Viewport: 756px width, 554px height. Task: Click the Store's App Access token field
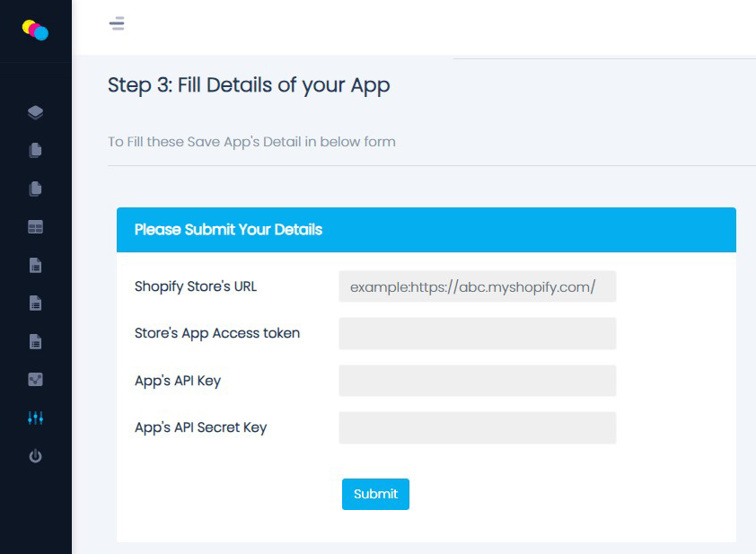(477, 333)
